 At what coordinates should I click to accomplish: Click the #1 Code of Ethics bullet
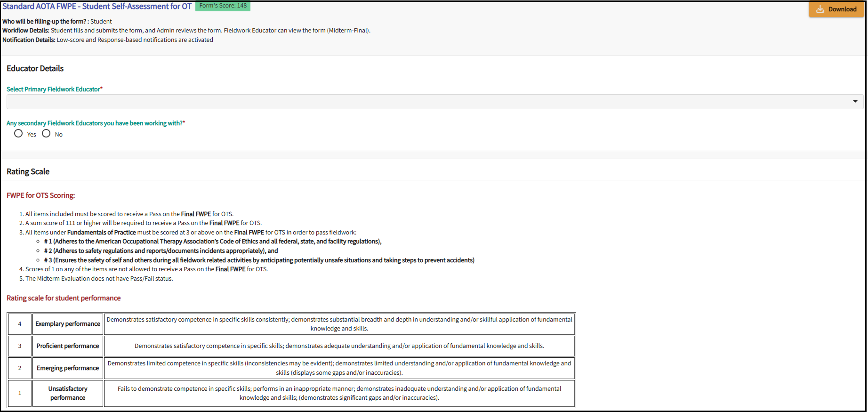(x=213, y=242)
